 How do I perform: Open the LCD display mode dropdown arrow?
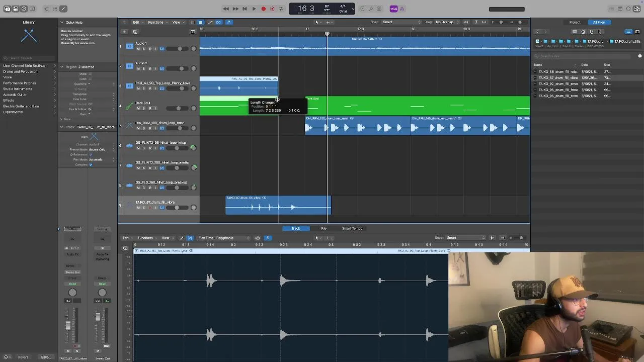(353, 9)
